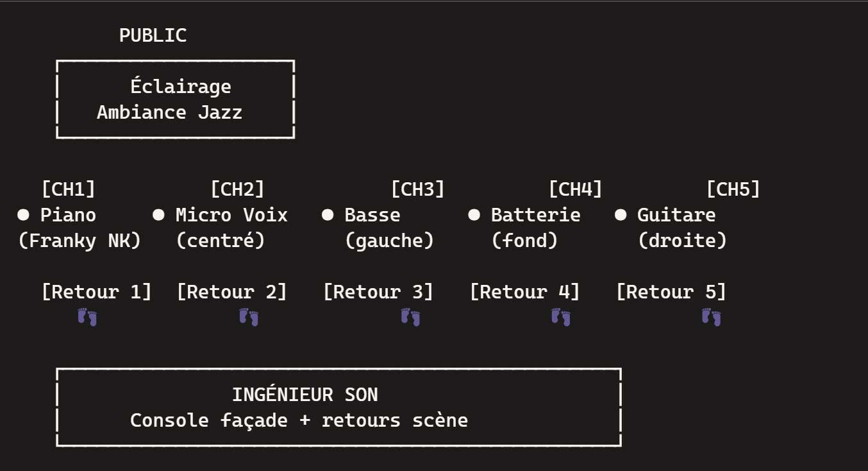
Task: Click the footprints icon under Retour 5
Action: (711, 317)
